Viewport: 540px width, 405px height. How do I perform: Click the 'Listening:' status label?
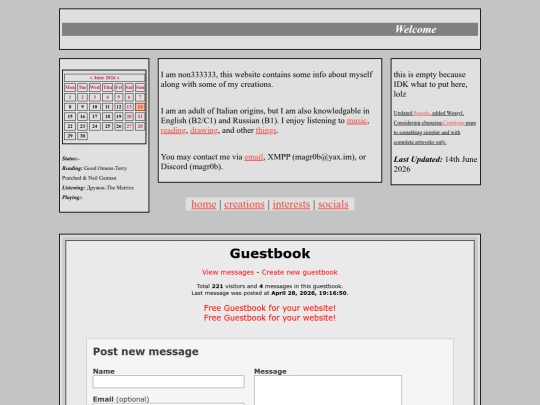coord(73,188)
